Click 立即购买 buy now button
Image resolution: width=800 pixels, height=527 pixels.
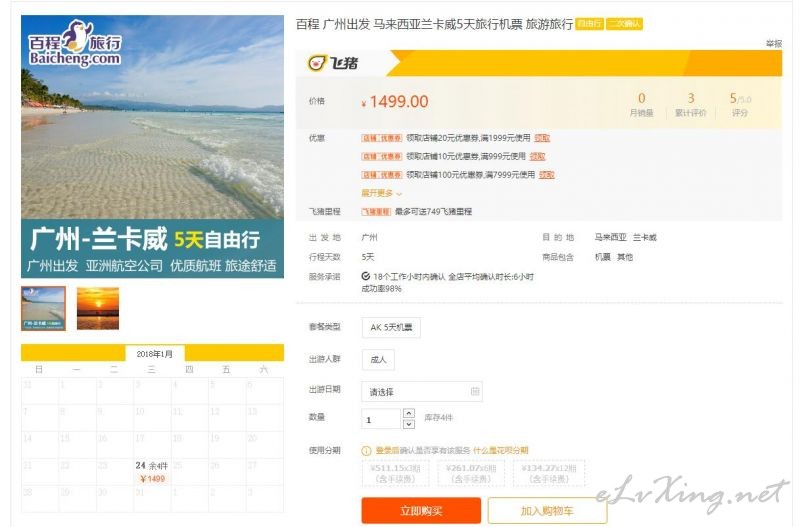point(421,511)
